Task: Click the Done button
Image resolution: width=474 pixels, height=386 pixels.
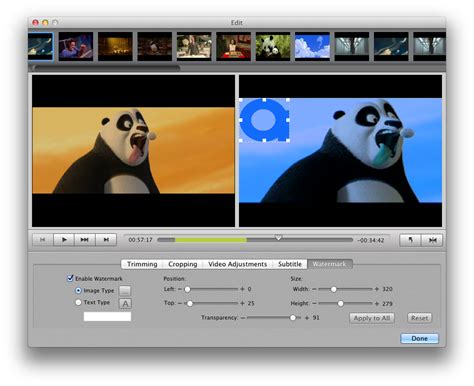Action: point(419,339)
